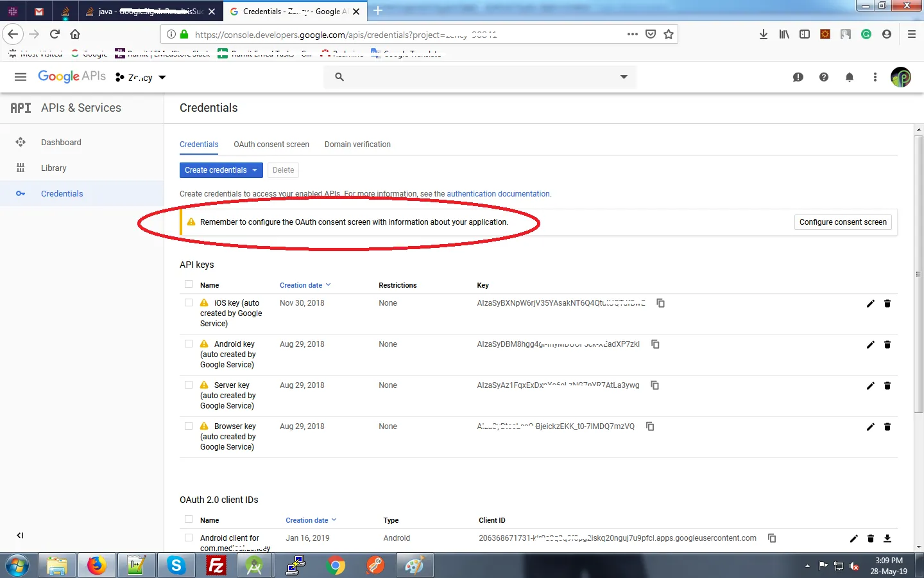Image resolution: width=924 pixels, height=578 pixels.
Task: Sort API keys by Creation date
Action: click(305, 285)
